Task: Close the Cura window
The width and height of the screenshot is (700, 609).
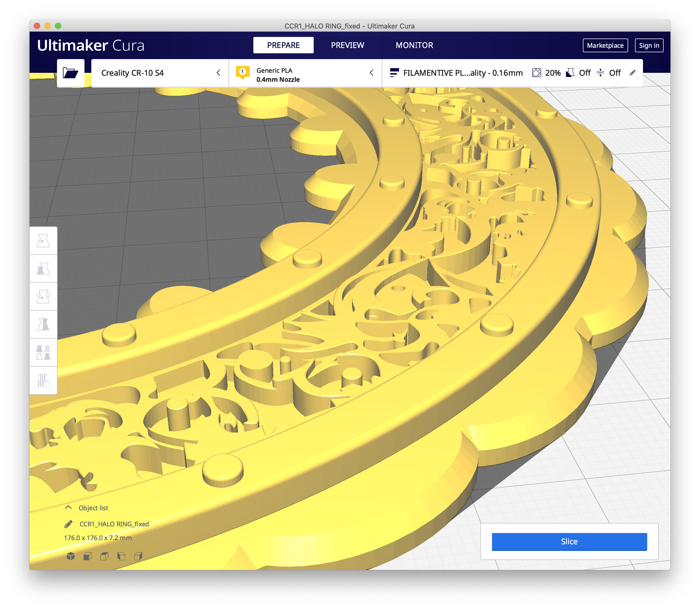Action: coord(37,26)
